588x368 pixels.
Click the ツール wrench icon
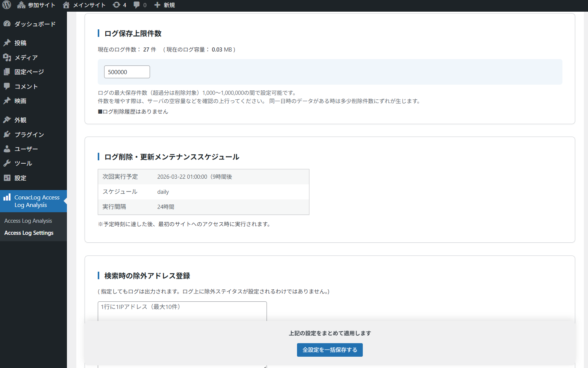point(7,163)
